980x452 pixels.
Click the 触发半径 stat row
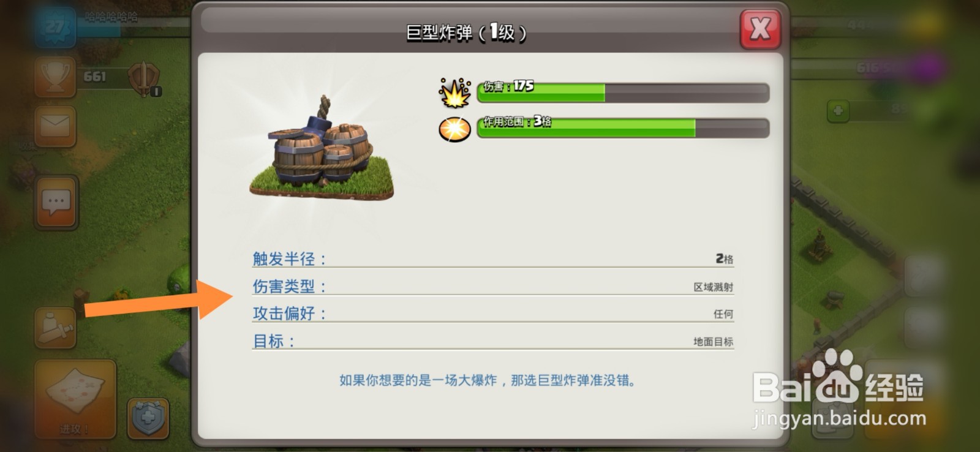[493, 259]
